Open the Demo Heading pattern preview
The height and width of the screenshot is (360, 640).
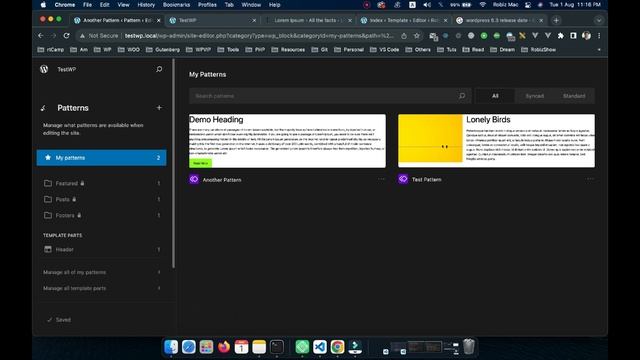(x=287, y=141)
